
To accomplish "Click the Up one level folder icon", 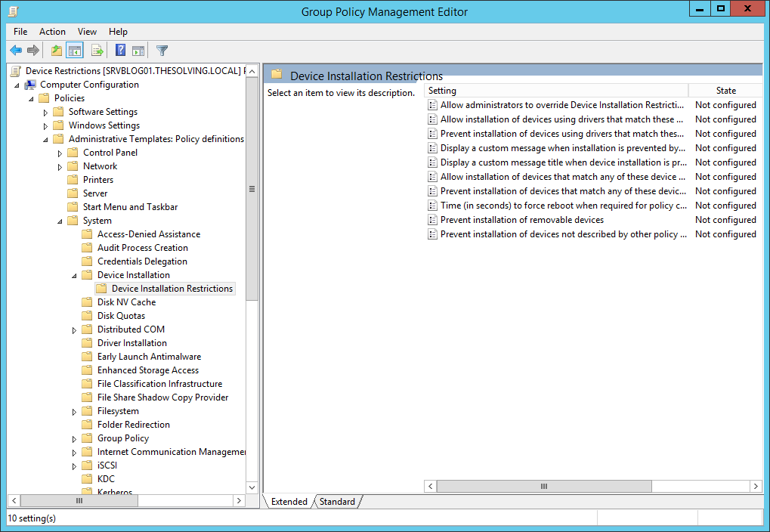I will pos(57,50).
